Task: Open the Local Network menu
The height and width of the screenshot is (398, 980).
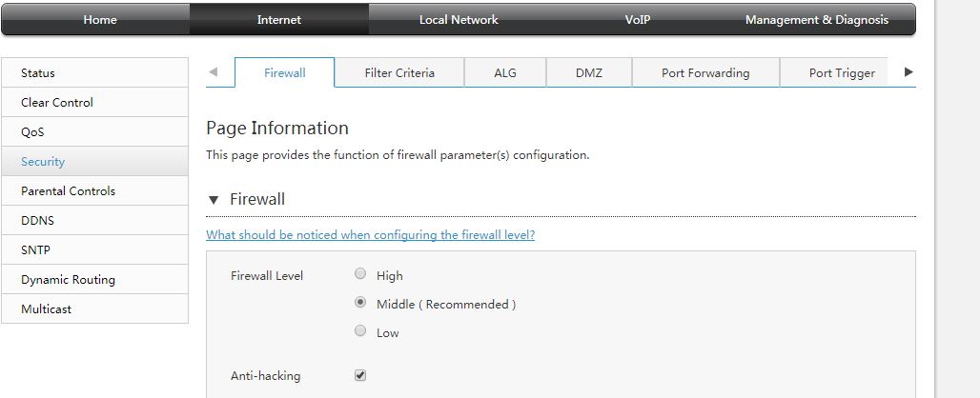Action: pyautogui.click(x=459, y=19)
